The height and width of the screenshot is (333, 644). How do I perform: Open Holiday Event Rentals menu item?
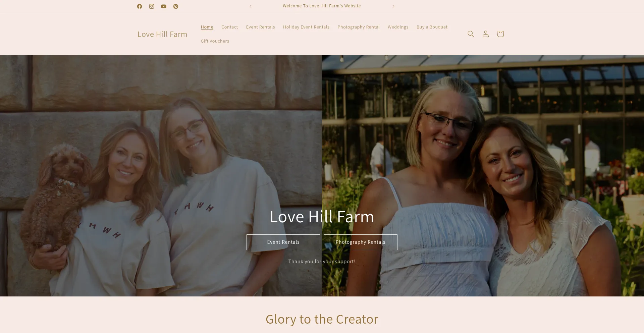[x=306, y=27]
